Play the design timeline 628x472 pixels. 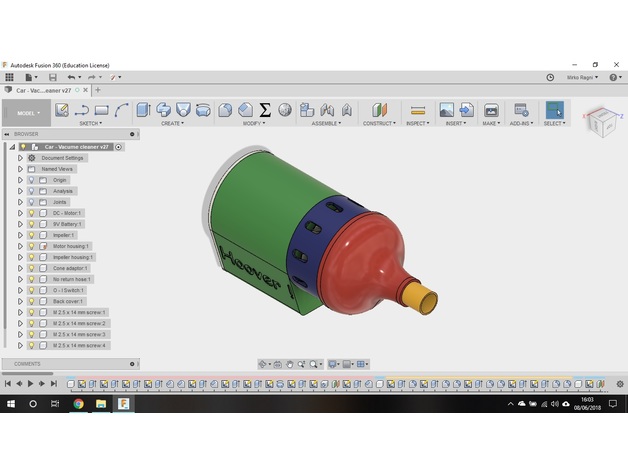click(30, 384)
